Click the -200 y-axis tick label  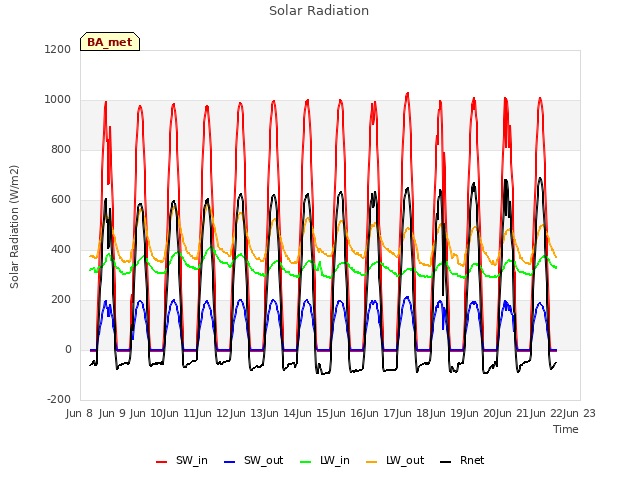point(59,399)
